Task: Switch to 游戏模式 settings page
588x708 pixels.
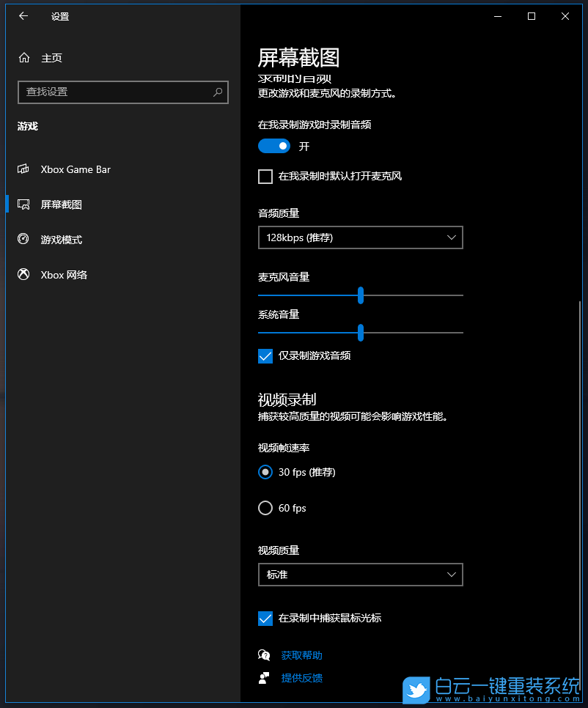Action: (67, 240)
